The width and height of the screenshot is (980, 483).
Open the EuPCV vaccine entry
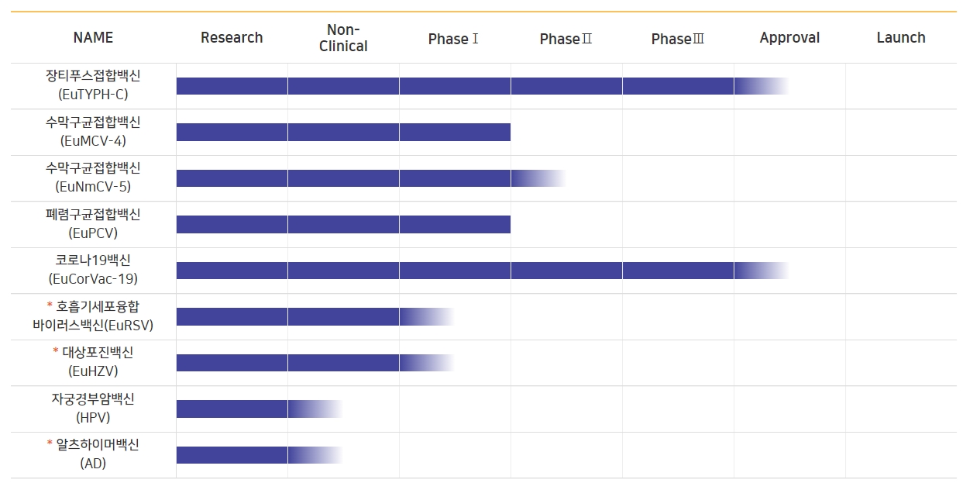(x=93, y=224)
